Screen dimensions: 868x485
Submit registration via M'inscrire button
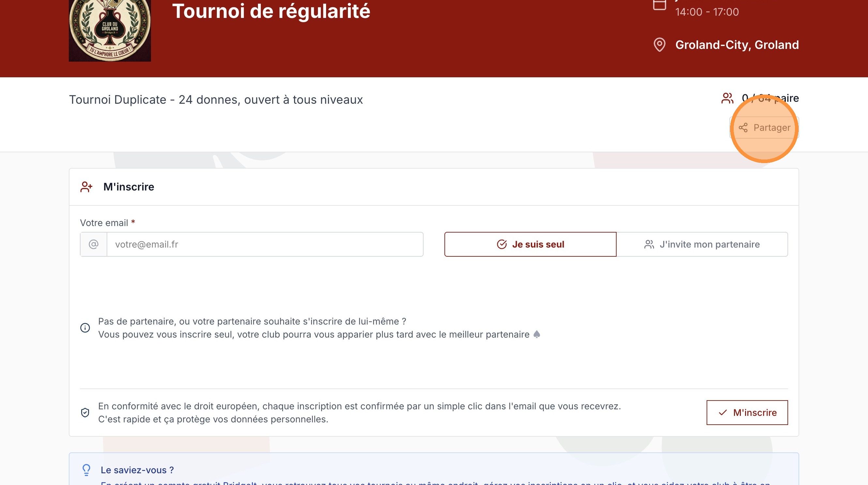click(747, 412)
